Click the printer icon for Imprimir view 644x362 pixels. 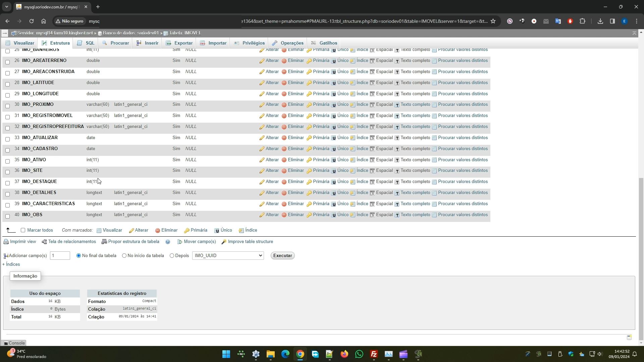[6, 242]
